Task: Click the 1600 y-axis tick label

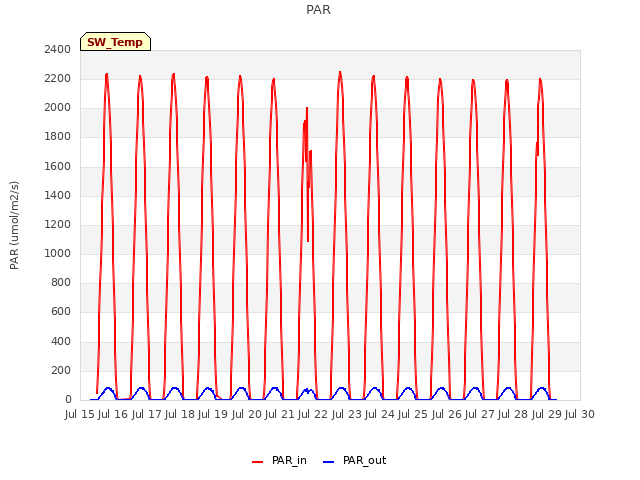Action: point(58,166)
